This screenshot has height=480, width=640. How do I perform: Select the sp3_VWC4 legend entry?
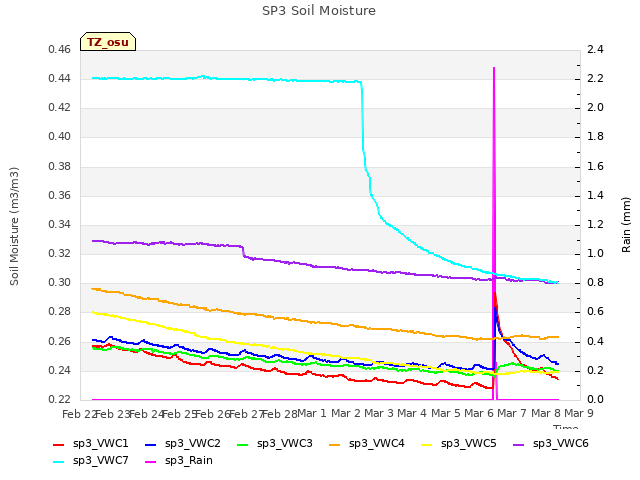[367, 443]
